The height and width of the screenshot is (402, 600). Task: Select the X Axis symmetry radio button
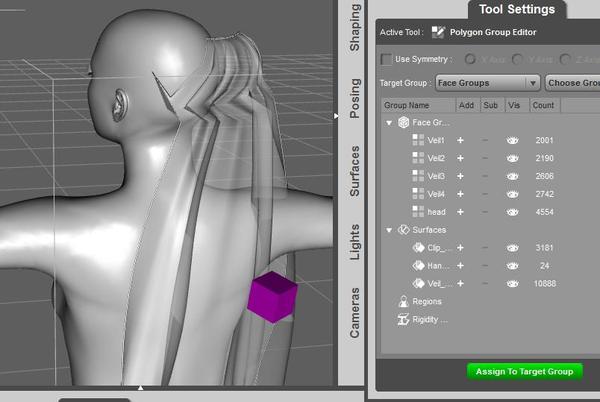[470, 59]
